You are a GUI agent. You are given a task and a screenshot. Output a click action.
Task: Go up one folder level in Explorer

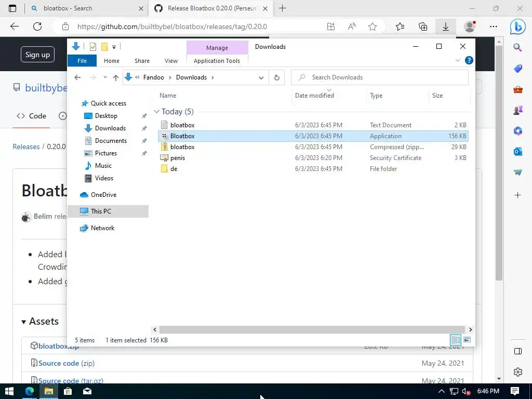pos(116,78)
